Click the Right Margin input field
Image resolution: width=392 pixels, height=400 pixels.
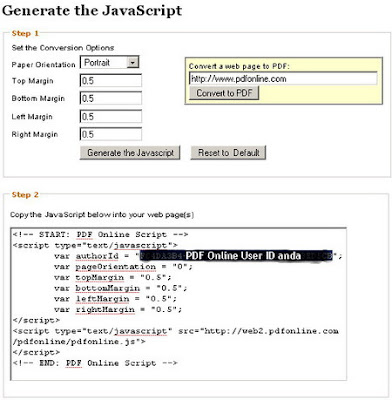[111, 134]
